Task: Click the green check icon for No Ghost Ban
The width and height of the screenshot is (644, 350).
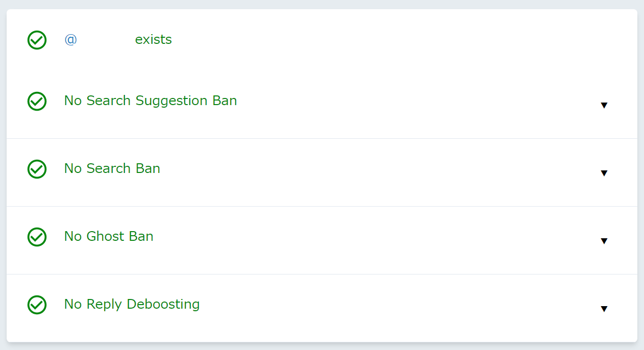Action: (x=37, y=237)
